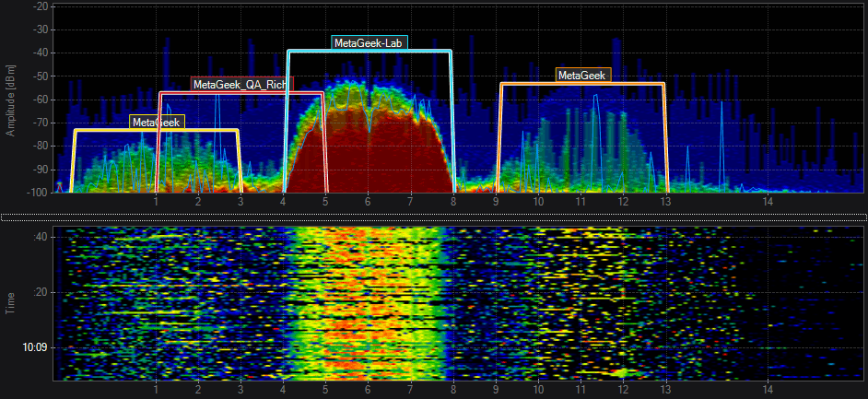Click channel 11 on the waterfall graph axis

click(x=581, y=390)
